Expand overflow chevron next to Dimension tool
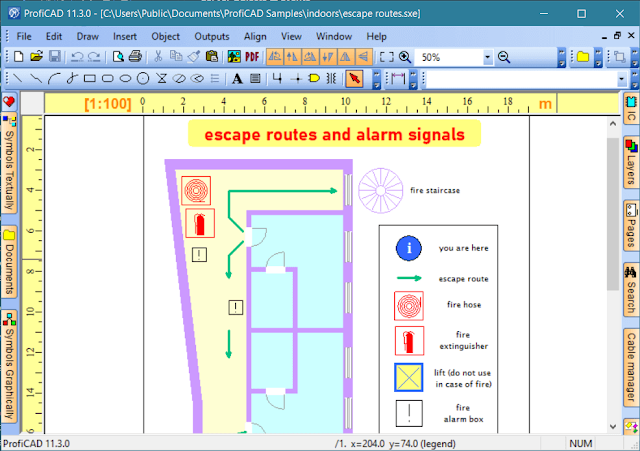640x451 pixels. [413, 79]
